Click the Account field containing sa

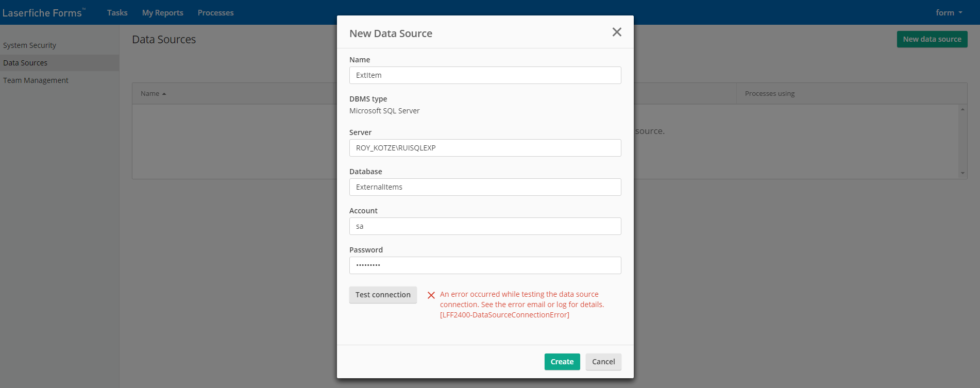pyautogui.click(x=485, y=226)
